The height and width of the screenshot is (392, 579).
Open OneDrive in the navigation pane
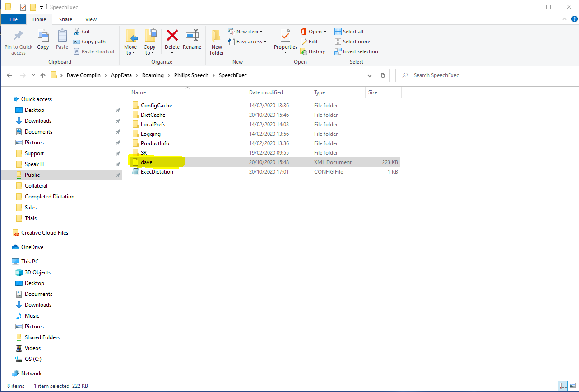(32, 247)
